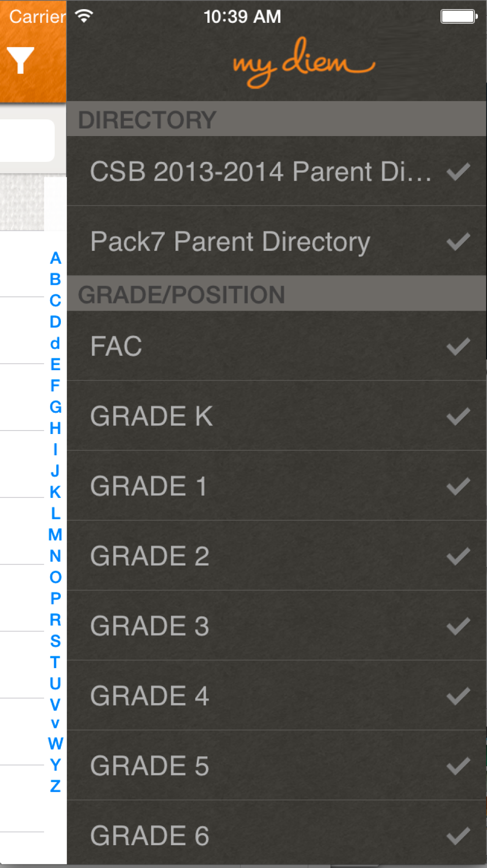The width and height of the screenshot is (487, 868).
Task: Select the GRADE 2 filter row
Action: coord(276,556)
